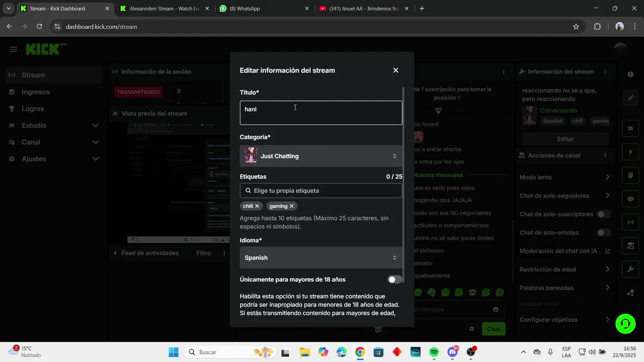Open the tab search dropdown arrow
Image resolution: width=644 pixels, height=362 pixels.
click(x=9, y=9)
